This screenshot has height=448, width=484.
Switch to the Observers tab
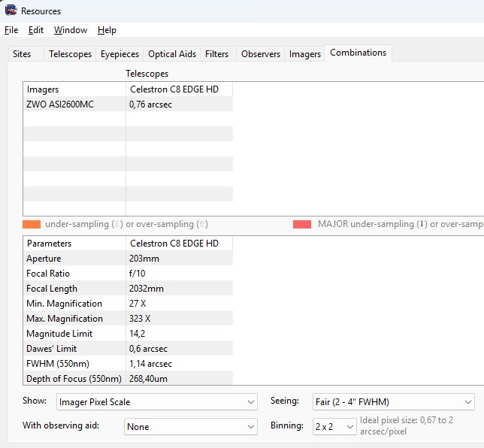[x=261, y=54]
